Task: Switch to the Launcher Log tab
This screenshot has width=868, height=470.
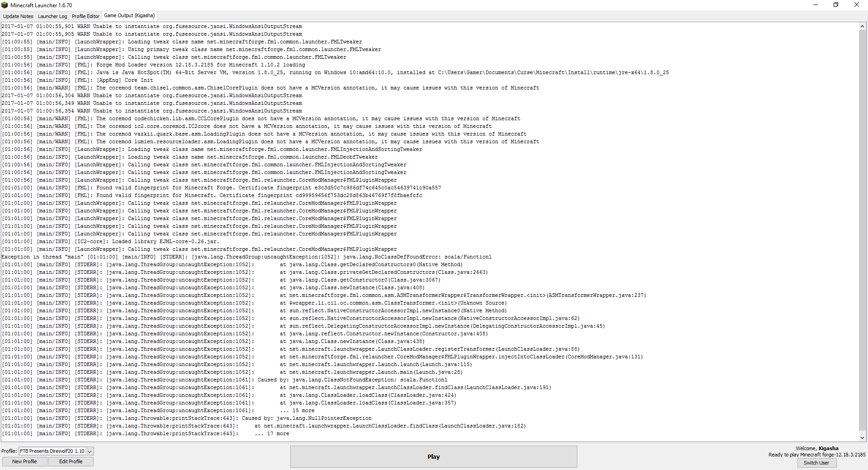Action: (52, 16)
